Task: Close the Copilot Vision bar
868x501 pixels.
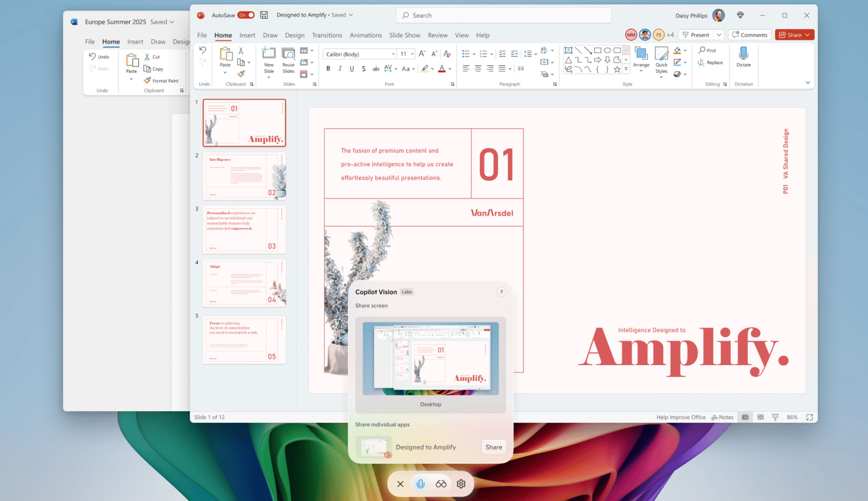Action: (400, 484)
